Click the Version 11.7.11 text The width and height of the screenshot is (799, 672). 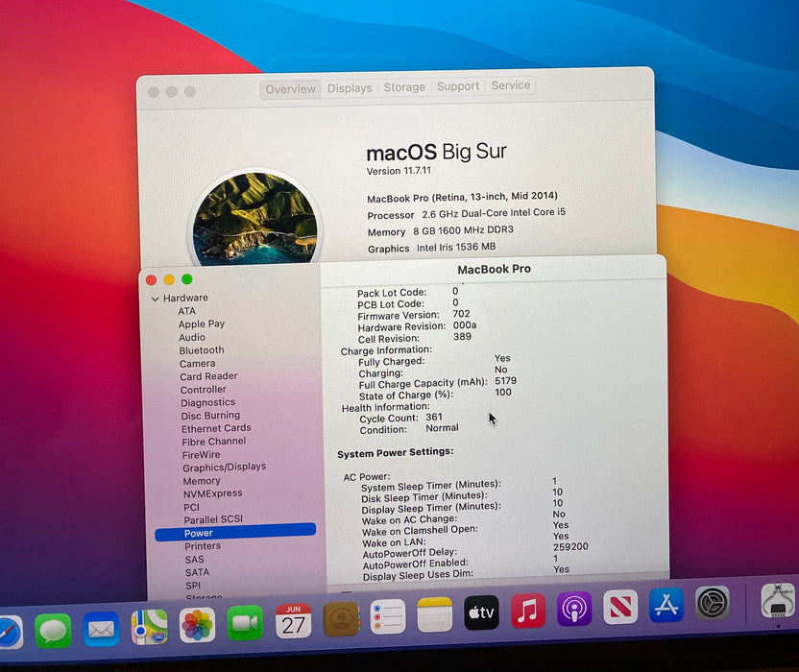point(399,171)
